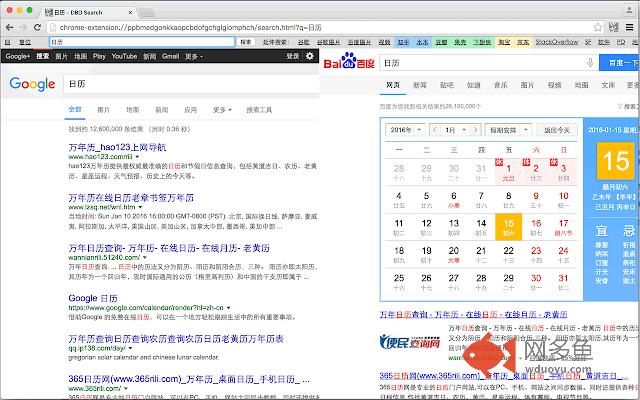Expand arrow next to www.hao123.com/rili
This screenshot has width=640, height=400.
[x=138, y=157]
